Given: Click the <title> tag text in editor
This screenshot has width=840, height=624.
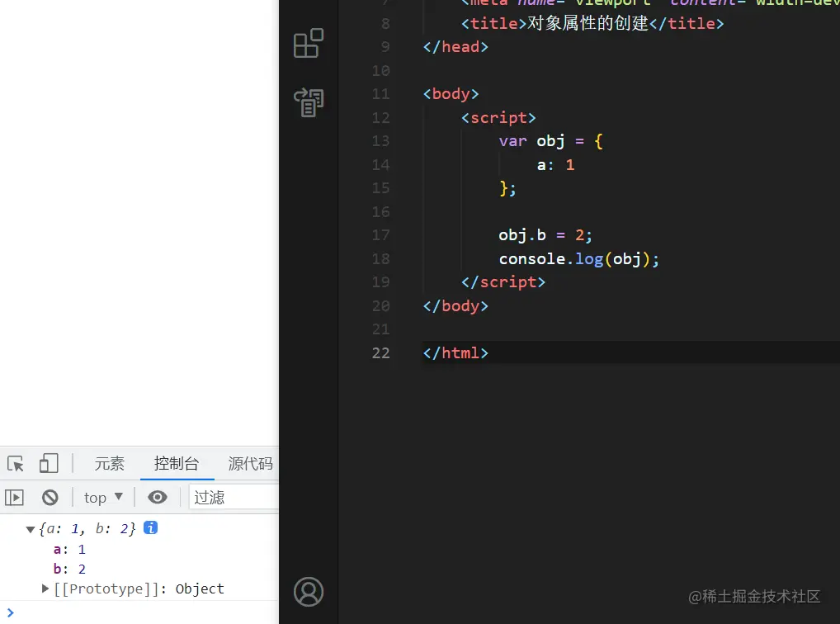Looking at the screenshot, I should tap(493, 24).
